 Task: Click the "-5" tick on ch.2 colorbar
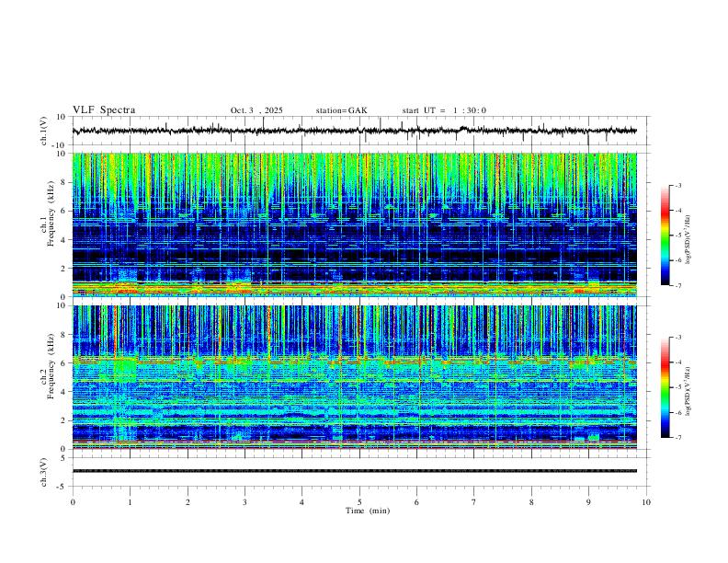677,387
